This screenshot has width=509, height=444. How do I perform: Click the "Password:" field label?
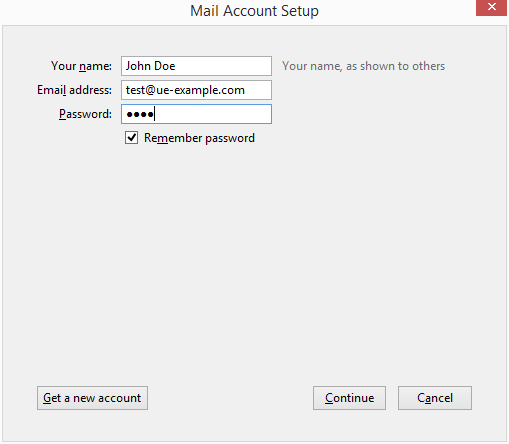click(85, 114)
